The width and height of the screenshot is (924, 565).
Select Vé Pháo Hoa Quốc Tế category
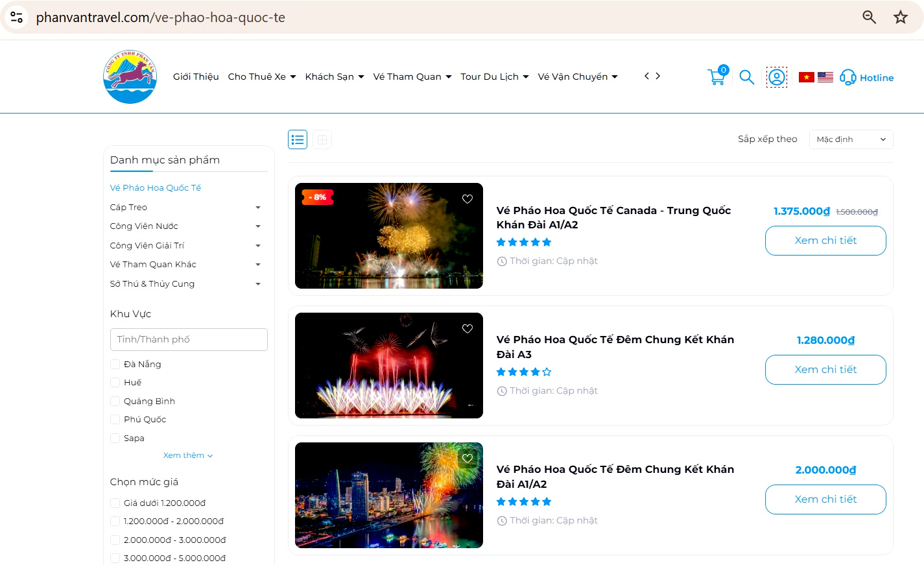[x=156, y=188]
